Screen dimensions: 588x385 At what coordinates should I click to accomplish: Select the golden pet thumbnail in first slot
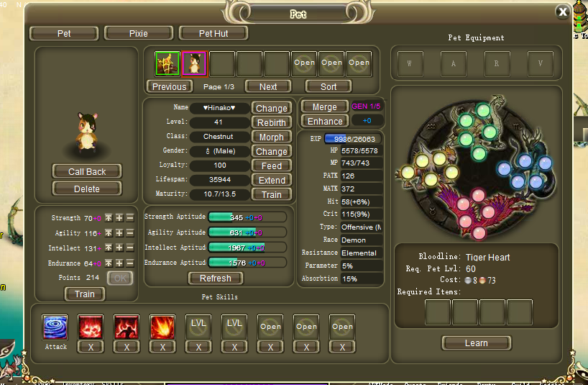click(167, 63)
